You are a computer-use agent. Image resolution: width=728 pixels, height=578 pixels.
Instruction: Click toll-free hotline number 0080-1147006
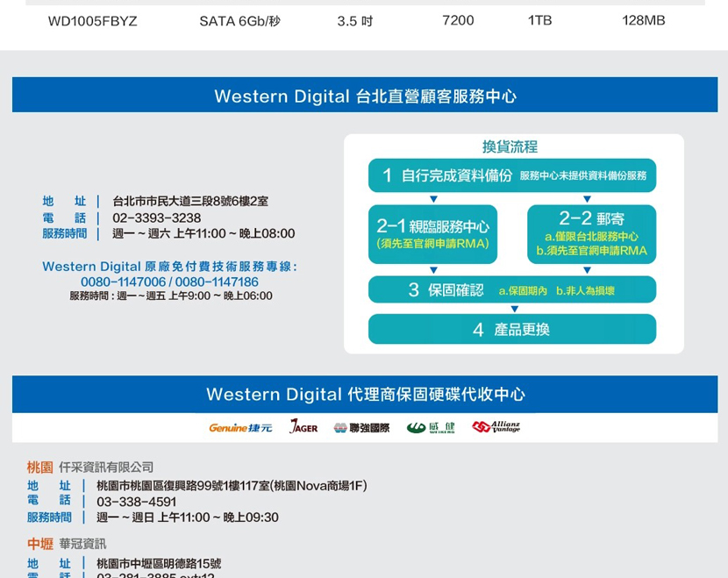(x=123, y=282)
